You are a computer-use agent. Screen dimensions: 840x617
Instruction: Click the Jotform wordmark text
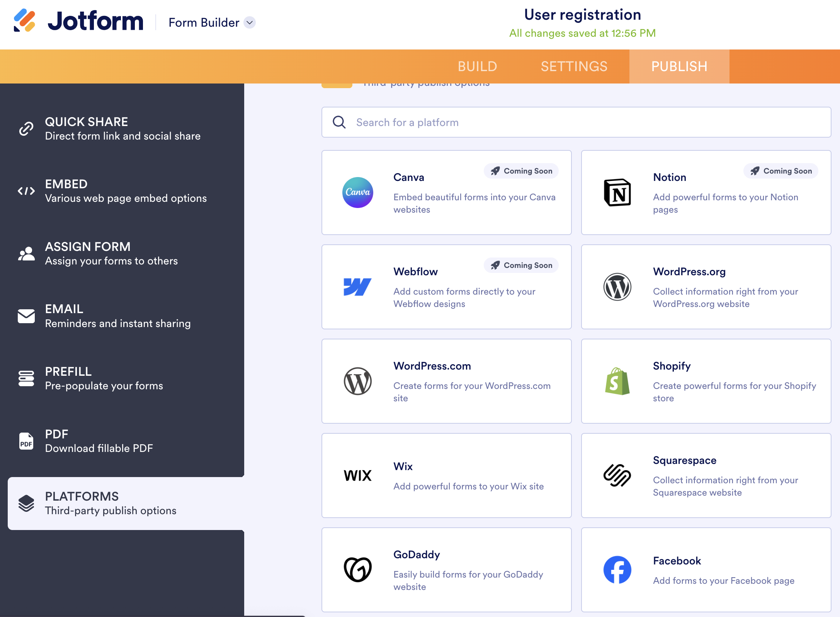(x=95, y=21)
